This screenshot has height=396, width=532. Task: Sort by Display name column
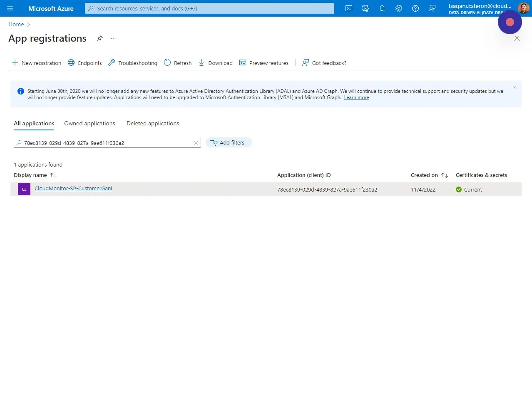pos(35,175)
